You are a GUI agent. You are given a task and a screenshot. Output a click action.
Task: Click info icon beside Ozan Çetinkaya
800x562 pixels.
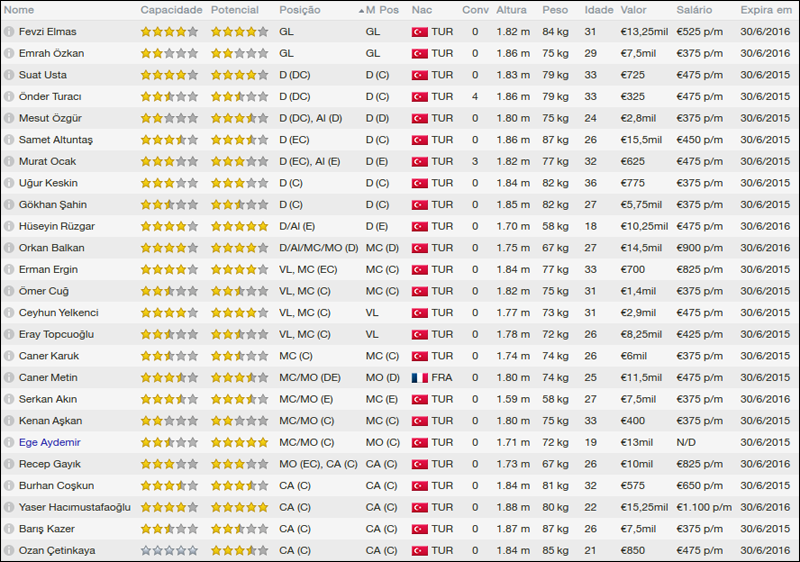(8, 551)
